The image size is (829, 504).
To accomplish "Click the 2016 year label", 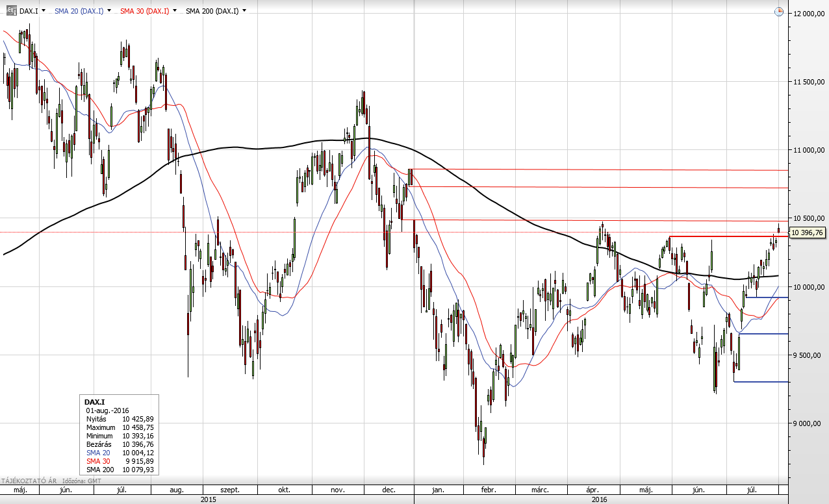I will point(600,499).
